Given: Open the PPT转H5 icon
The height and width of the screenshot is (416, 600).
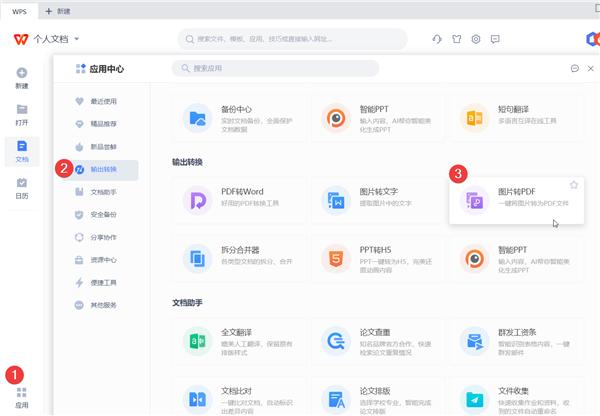Looking at the screenshot, I should click(x=335, y=259).
